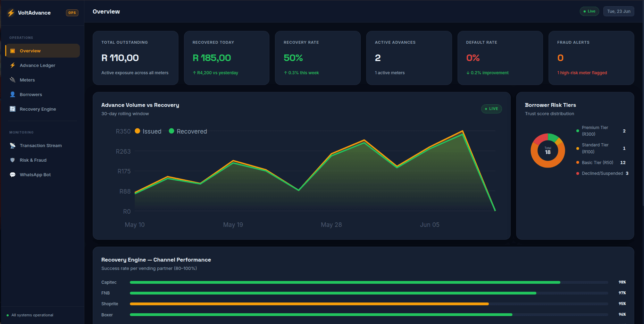Click the Borrowers person icon

pos(12,94)
